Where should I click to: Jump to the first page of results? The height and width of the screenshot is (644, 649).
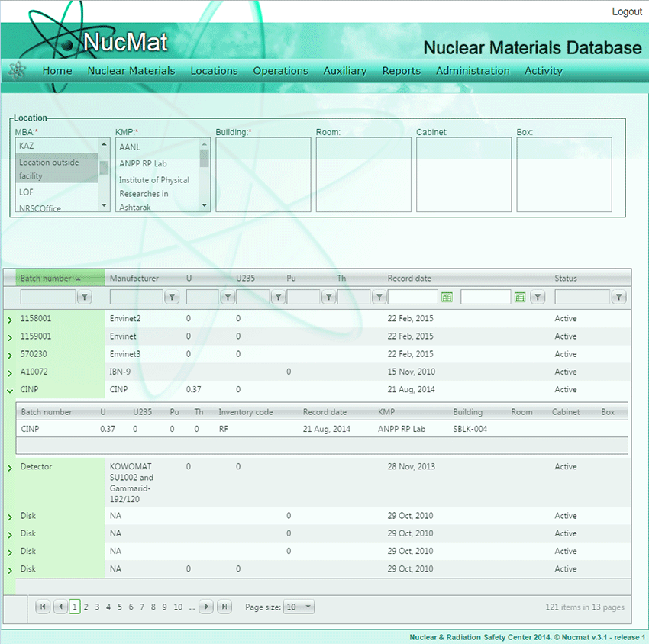(43, 607)
